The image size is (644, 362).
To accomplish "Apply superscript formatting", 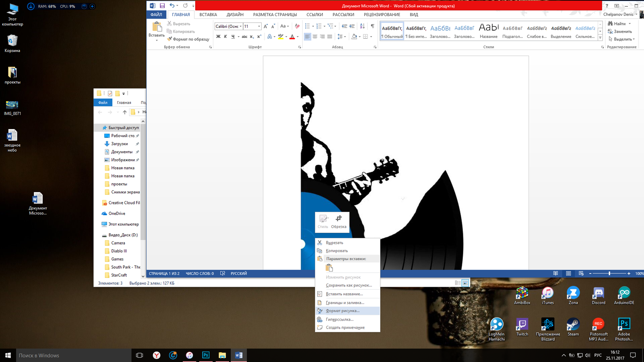I will [x=259, y=37].
